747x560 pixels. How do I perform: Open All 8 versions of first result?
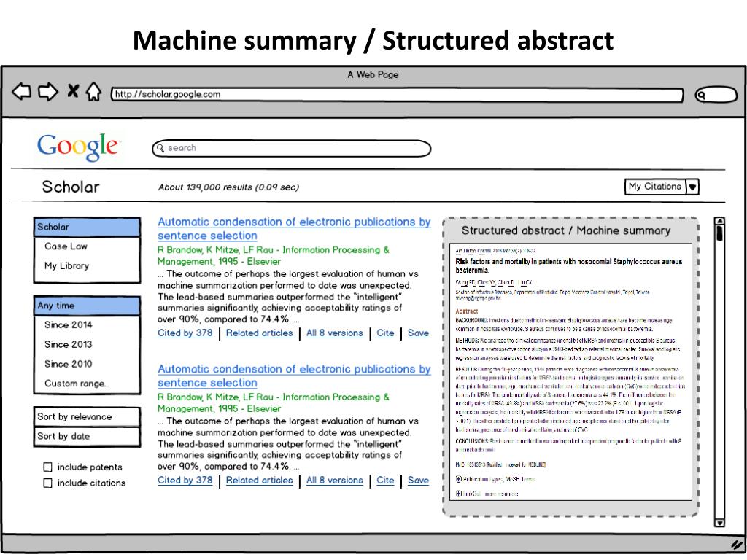pyautogui.click(x=334, y=332)
